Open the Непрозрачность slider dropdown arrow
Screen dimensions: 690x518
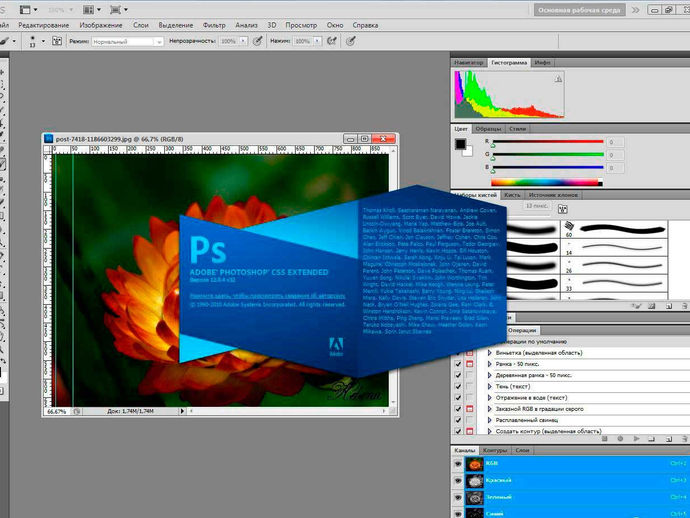(243, 41)
